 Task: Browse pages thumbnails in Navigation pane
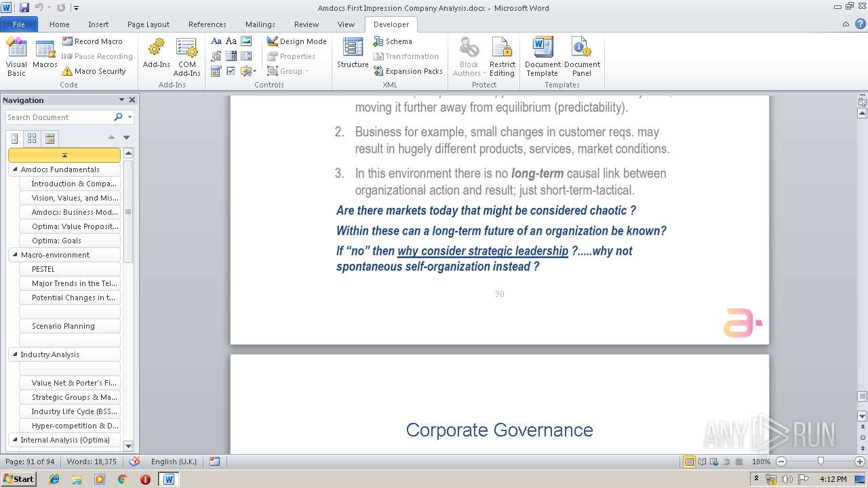point(32,138)
